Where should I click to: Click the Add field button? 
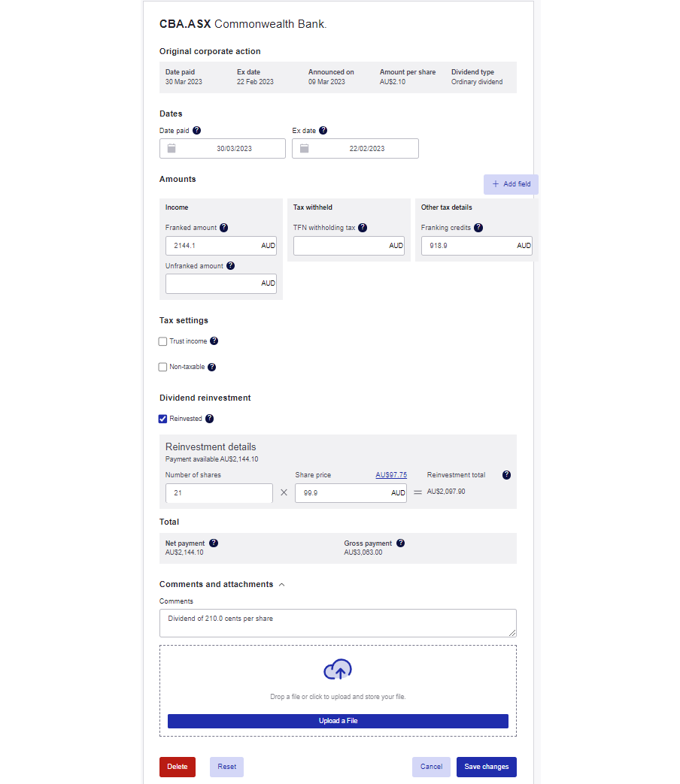pyautogui.click(x=511, y=183)
